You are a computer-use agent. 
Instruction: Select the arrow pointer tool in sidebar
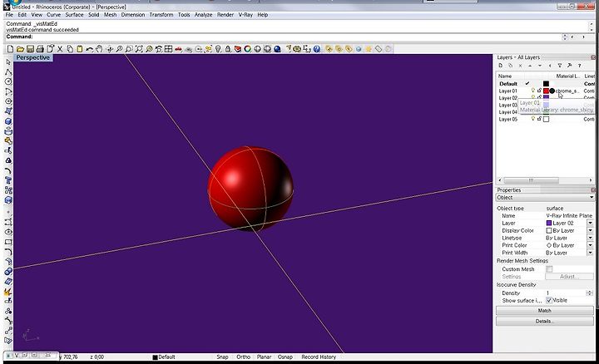(8, 61)
